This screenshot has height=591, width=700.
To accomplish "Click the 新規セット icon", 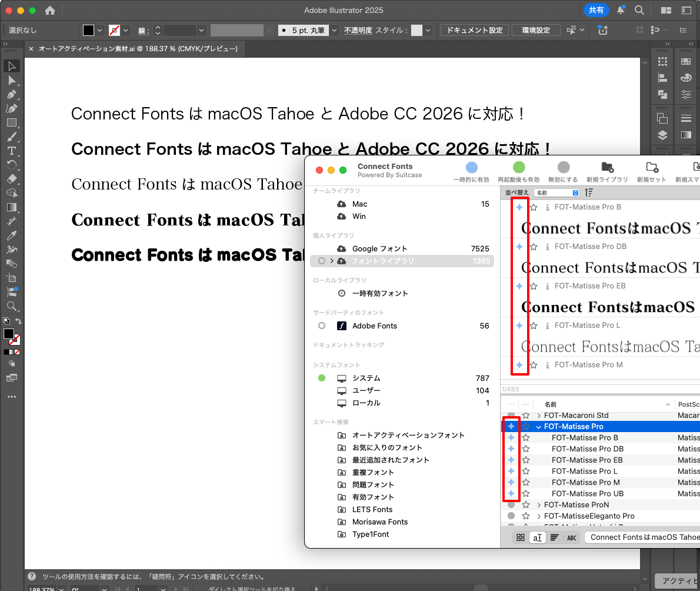I will click(652, 168).
